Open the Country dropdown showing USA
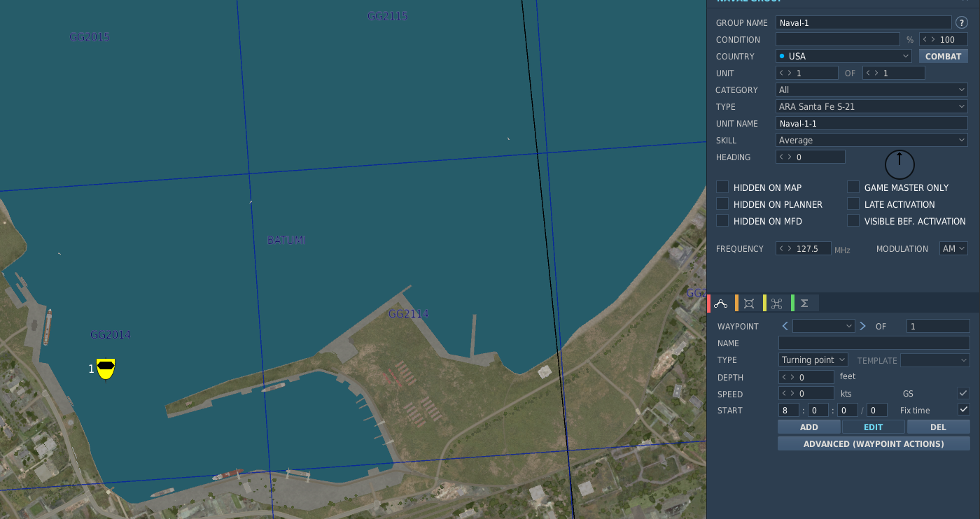The width and height of the screenshot is (980, 519). point(843,56)
